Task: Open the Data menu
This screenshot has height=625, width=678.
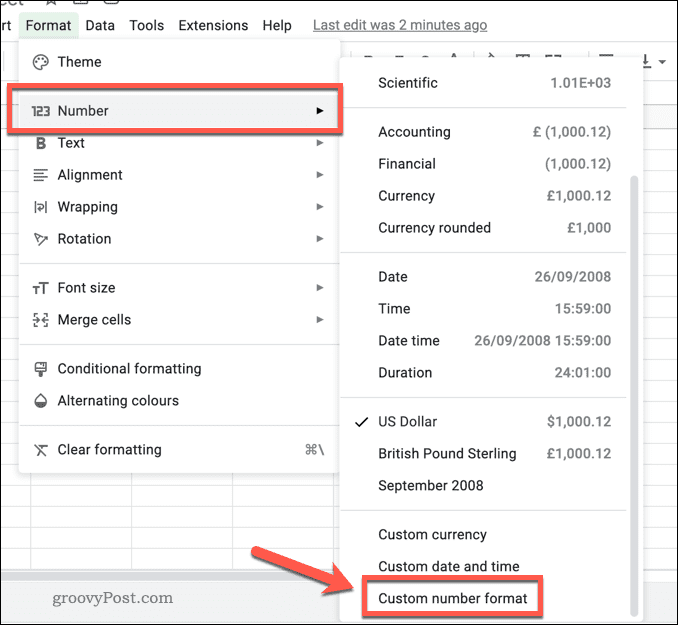Action: (x=100, y=25)
